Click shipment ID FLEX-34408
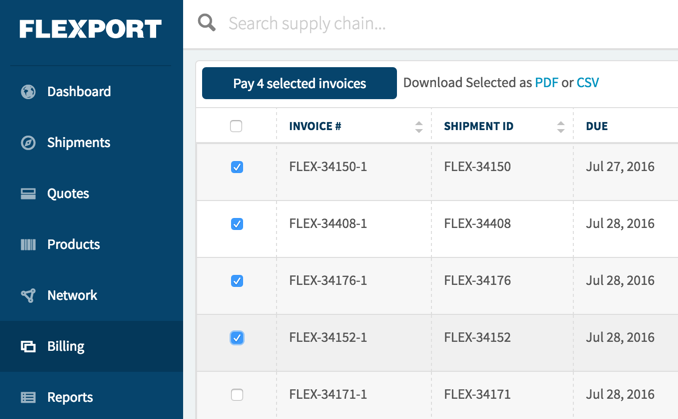Viewport: 678px width, 419px height. (477, 224)
